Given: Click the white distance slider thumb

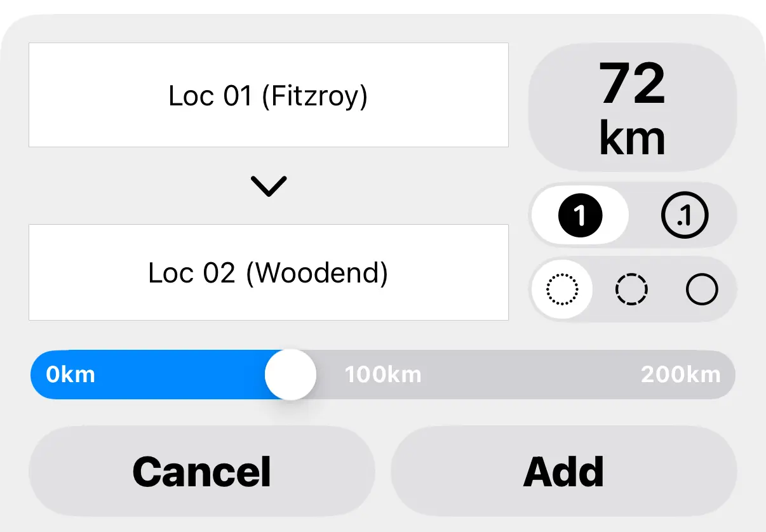Looking at the screenshot, I should click(290, 375).
